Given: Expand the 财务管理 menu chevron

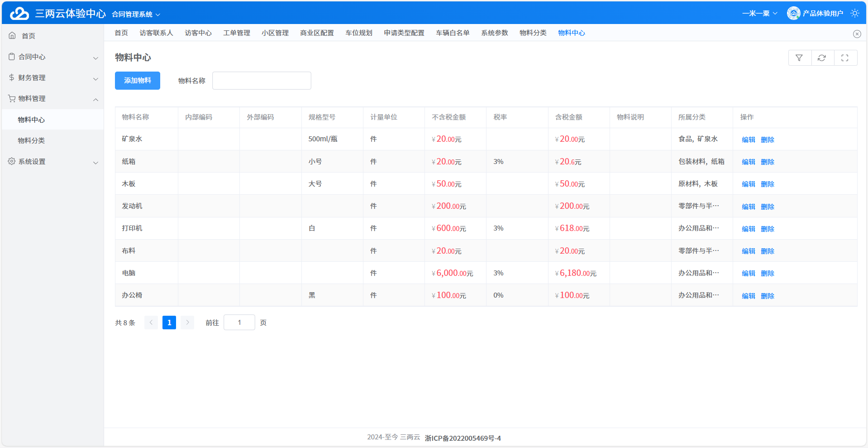Looking at the screenshot, I should tap(95, 79).
